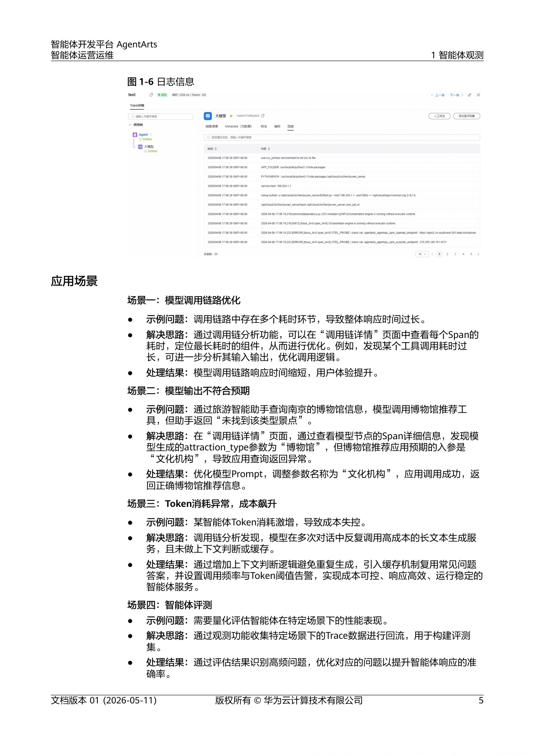Open page 3 of log results
The width and height of the screenshot is (535, 756).
point(455,254)
